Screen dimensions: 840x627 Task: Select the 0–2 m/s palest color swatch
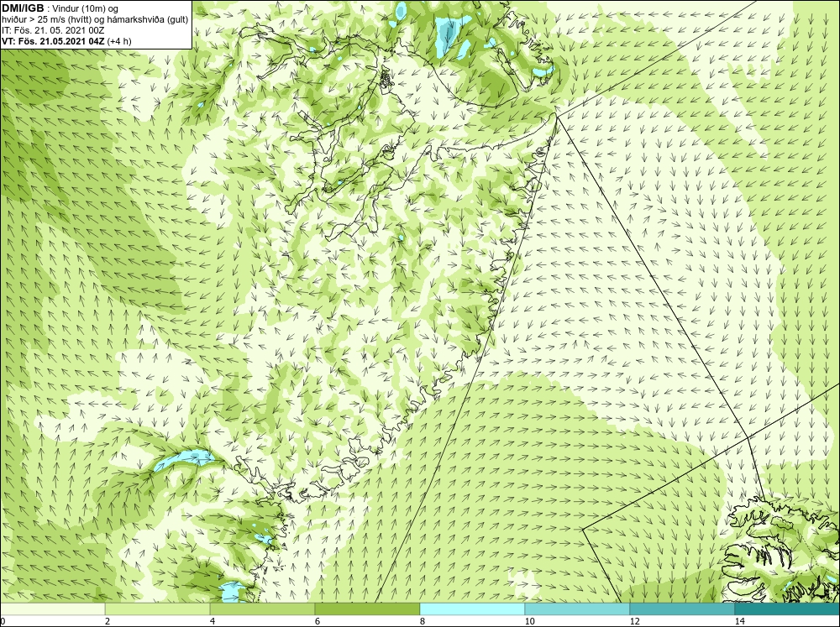pyautogui.click(x=52, y=609)
